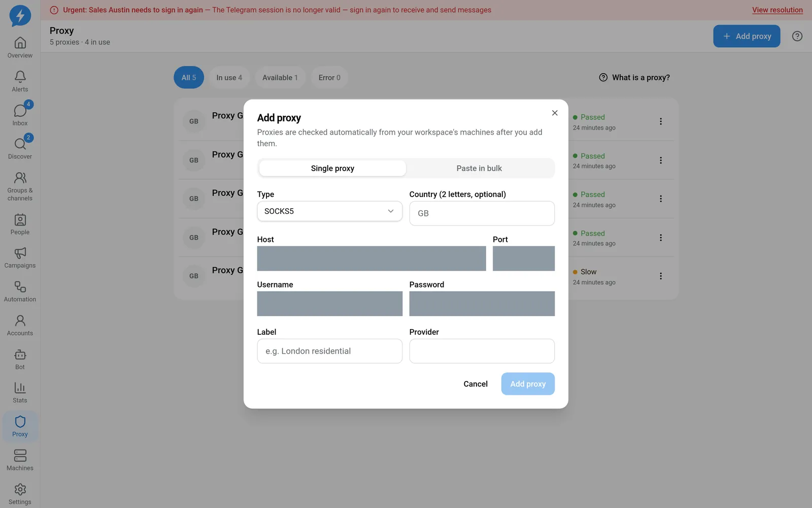Filter proxies by Available 1
Viewport: 812px width, 508px height.
point(280,78)
